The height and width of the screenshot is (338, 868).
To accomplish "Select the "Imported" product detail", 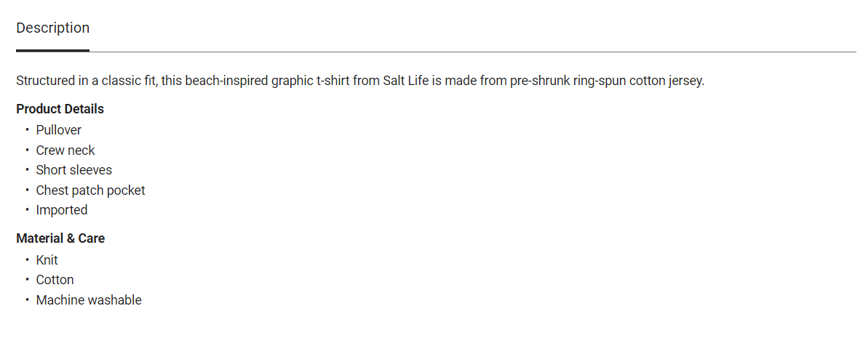I will coord(61,210).
